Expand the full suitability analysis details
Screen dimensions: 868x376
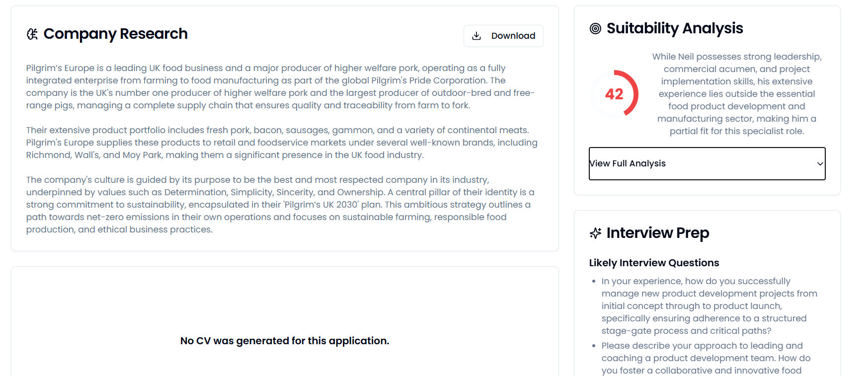[x=707, y=163]
